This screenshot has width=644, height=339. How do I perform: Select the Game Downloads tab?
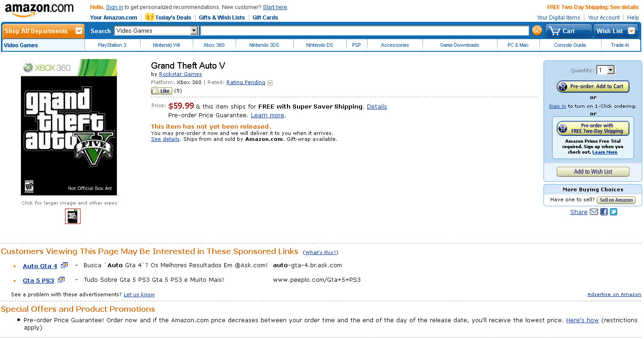[459, 45]
